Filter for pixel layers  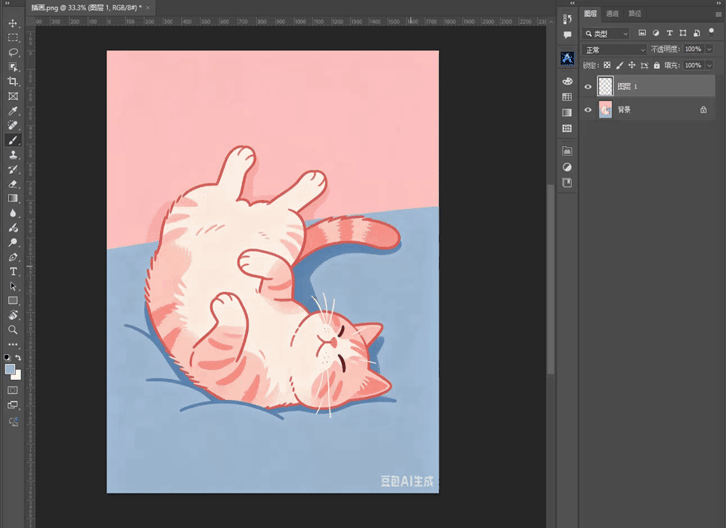(642, 33)
